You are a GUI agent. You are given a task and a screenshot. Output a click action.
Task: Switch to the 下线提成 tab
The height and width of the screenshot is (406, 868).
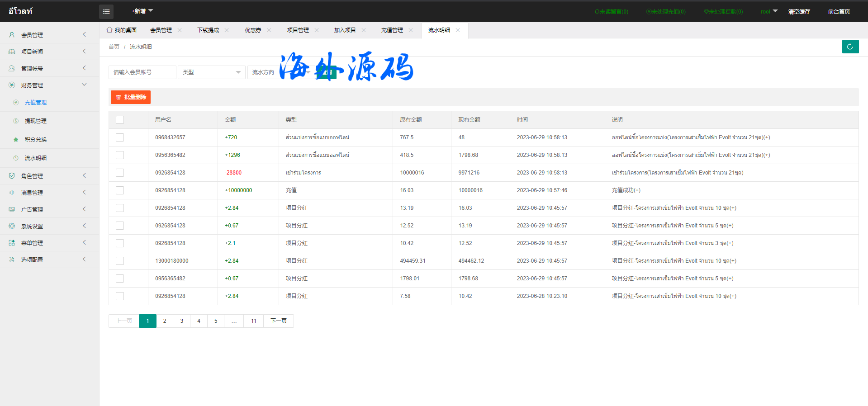(x=208, y=30)
